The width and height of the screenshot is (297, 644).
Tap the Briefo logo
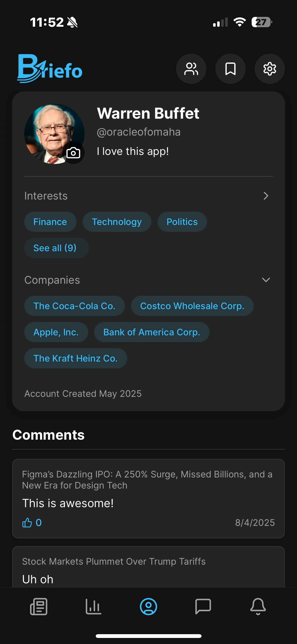(50, 69)
